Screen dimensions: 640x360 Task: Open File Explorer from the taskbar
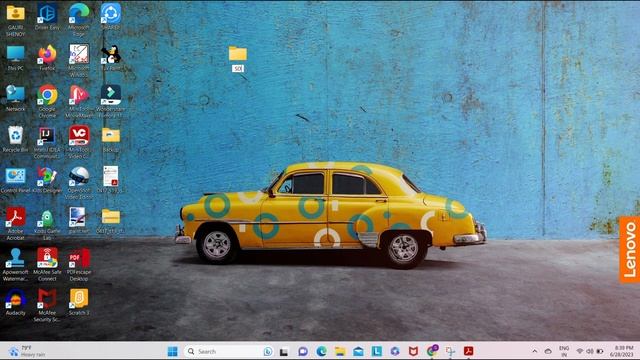(340, 351)
